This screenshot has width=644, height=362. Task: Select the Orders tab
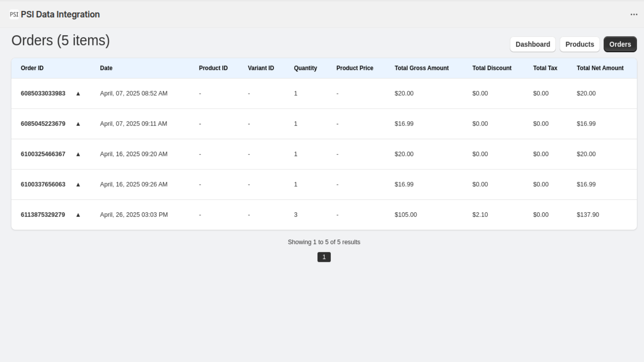pos(620,44)
